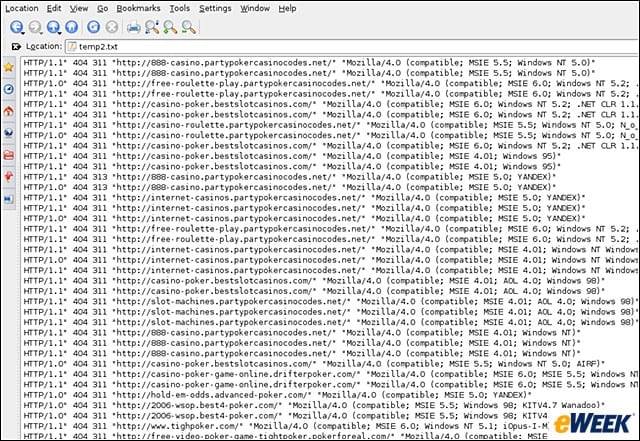
Task: Open the Go menu
Action: point(102,8)
